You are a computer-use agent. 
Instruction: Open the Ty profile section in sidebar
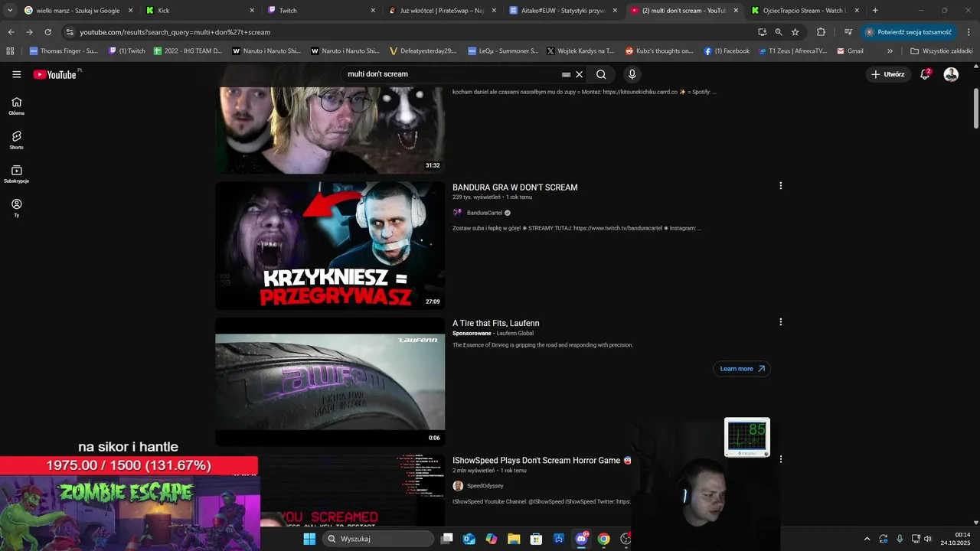pos(17,208)
